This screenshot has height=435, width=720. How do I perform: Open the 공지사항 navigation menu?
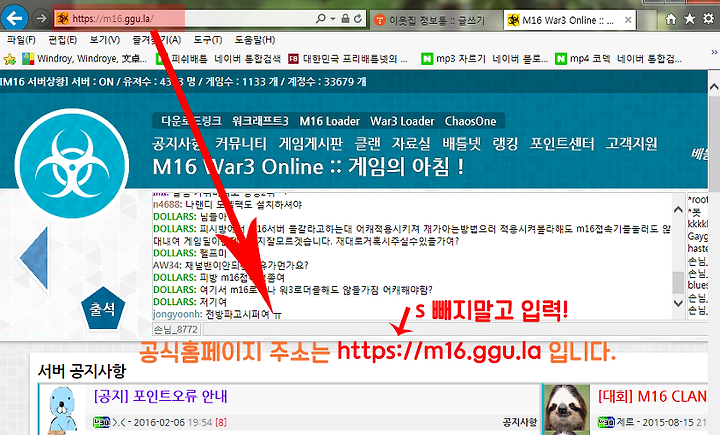click(176, 144)
